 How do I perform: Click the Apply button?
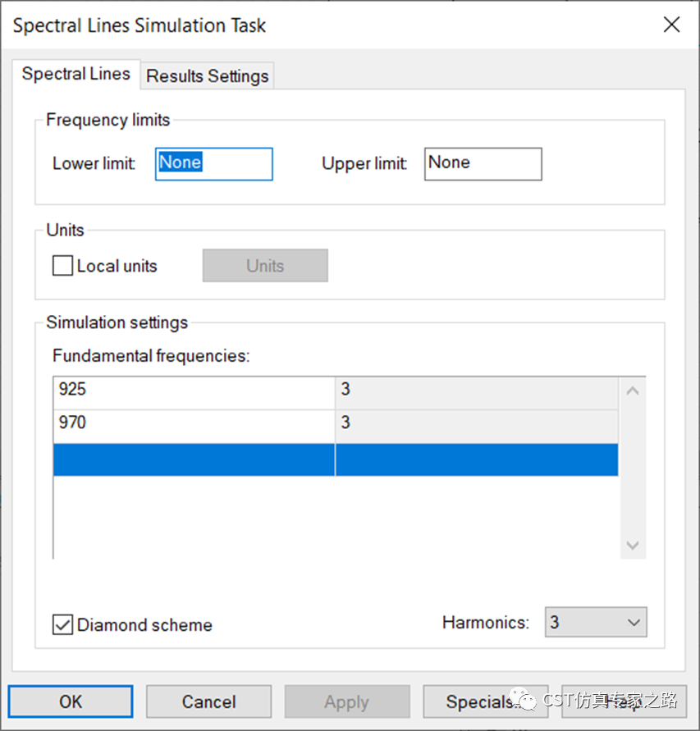tap(346, 701)
